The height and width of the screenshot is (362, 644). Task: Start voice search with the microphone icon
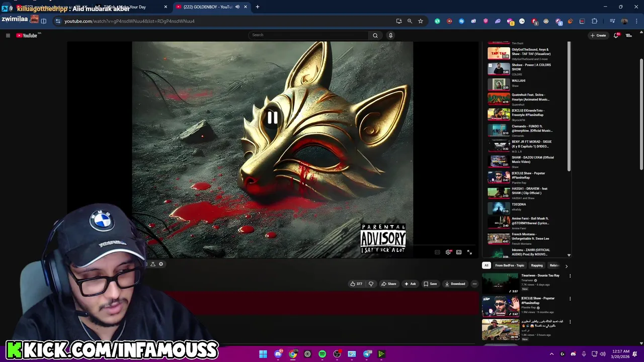[390, 35]
